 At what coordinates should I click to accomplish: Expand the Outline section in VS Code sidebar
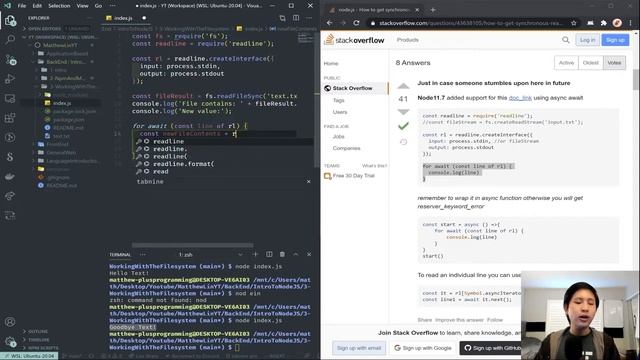(x=38, y=331)
